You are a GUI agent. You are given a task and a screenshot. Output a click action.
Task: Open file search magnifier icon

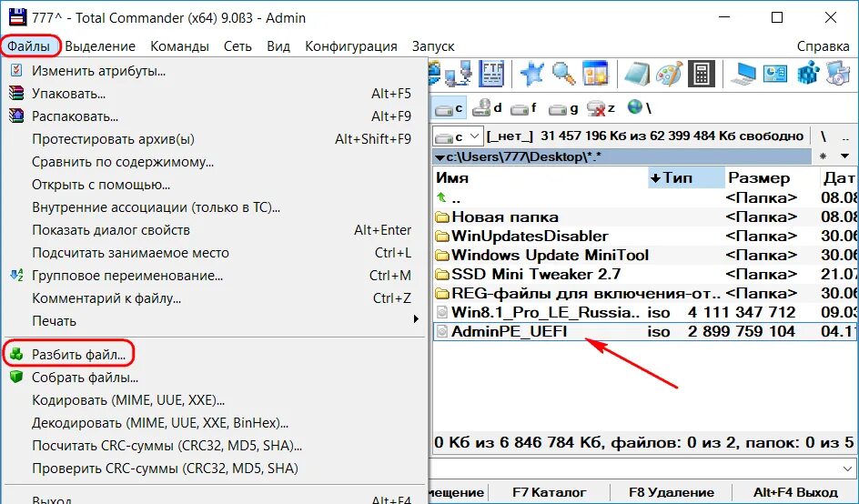(563, 74)
